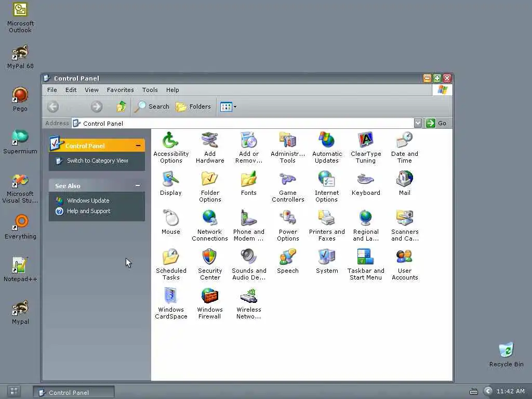Select Game Controllers icon

[288, 179]
